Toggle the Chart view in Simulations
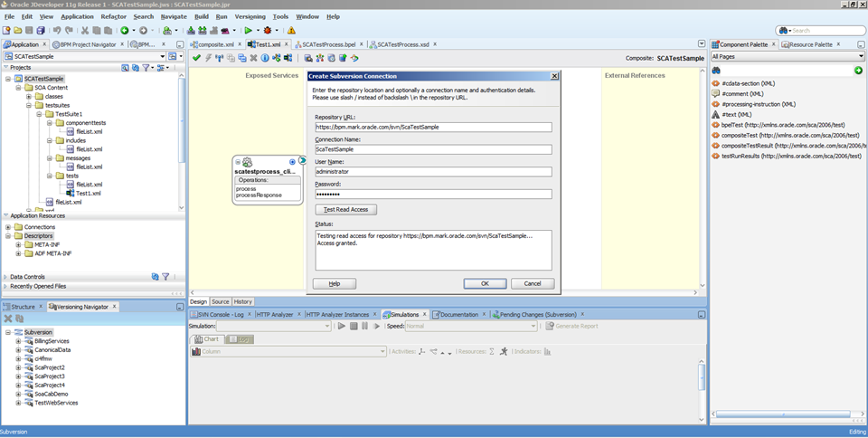This screenshot has width=868, height=438. click(x=207, y=339)
